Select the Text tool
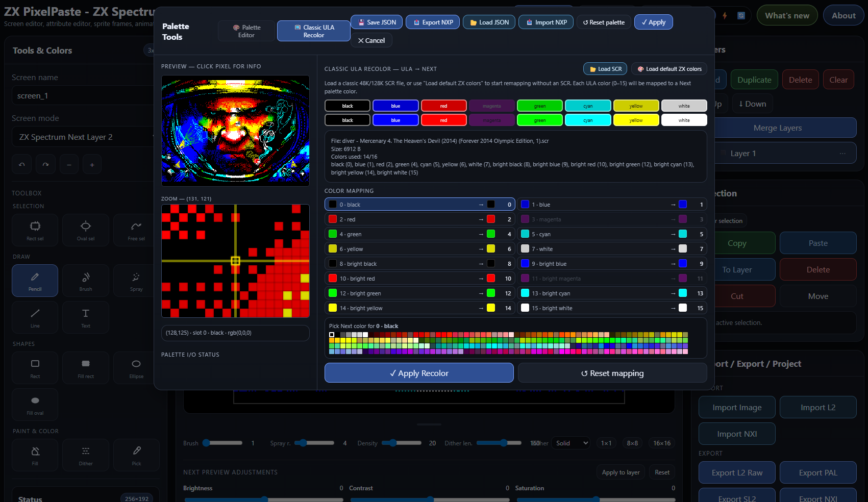The width and height of the screenshot is (868, 502). coord(86,317)
